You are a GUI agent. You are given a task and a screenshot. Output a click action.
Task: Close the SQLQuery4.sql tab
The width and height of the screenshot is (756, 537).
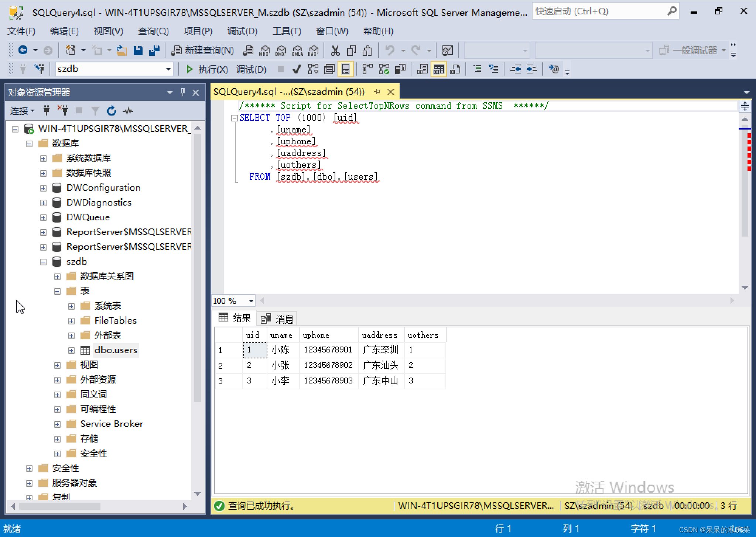tap(391, 92)
